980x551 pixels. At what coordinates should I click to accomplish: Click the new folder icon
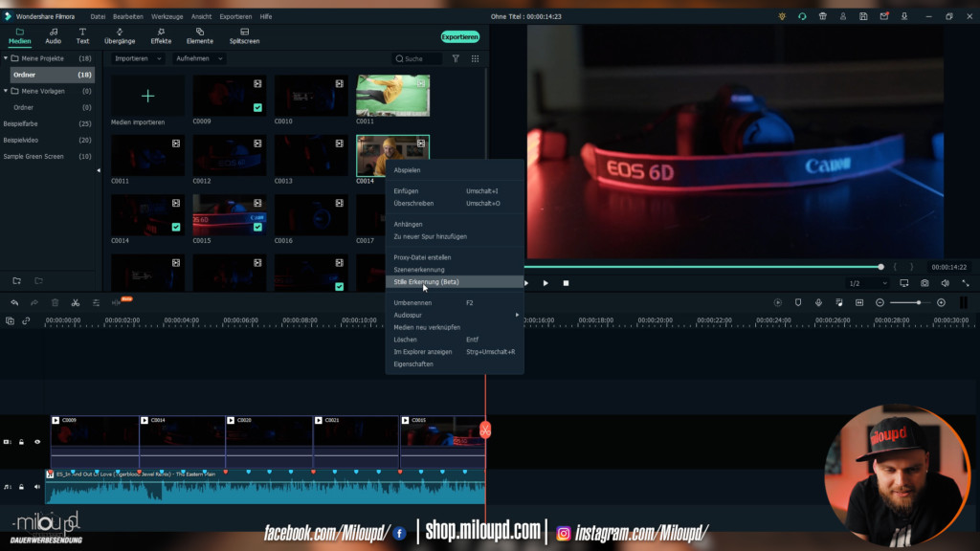point(17,281)
